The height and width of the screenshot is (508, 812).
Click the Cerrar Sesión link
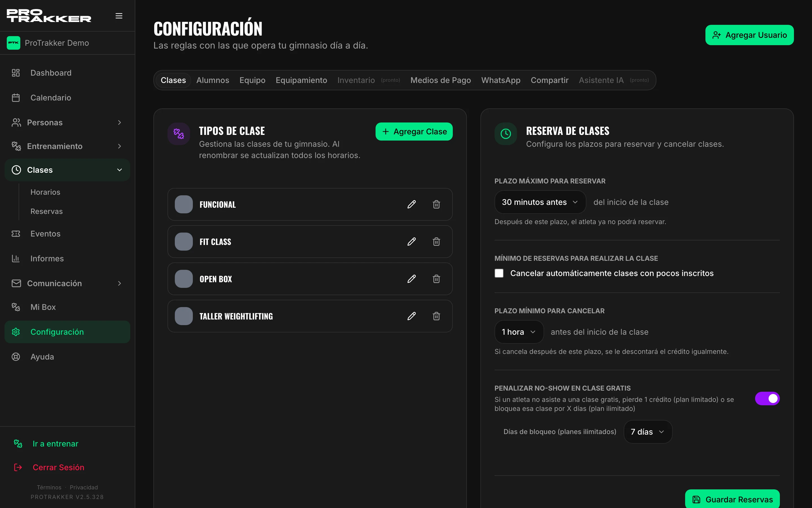point(58,467)
